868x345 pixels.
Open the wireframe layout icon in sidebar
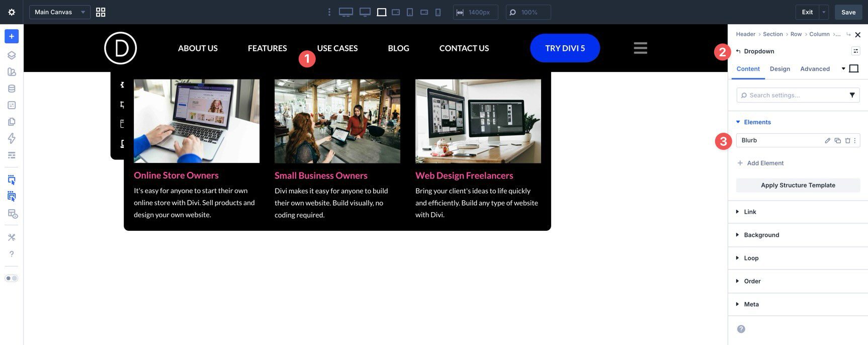point(12,155)
